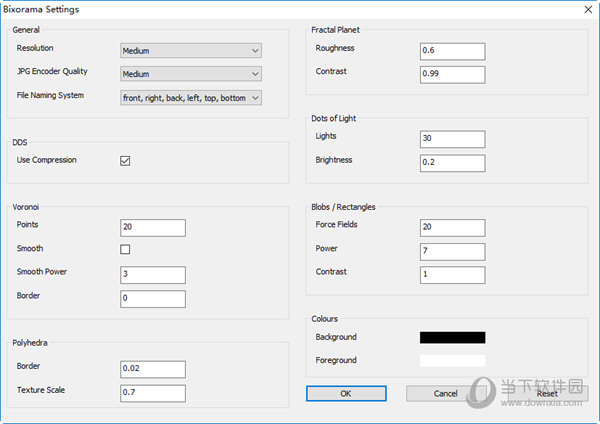Click the Brightness input field
Image resolution: width=600 pixels, height=424 pixels.
coord(453,163)
